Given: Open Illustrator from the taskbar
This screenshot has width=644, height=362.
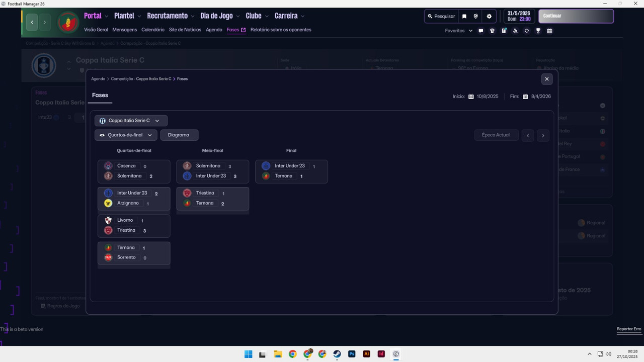Looking at the screenshot, I should pos(366,354).
